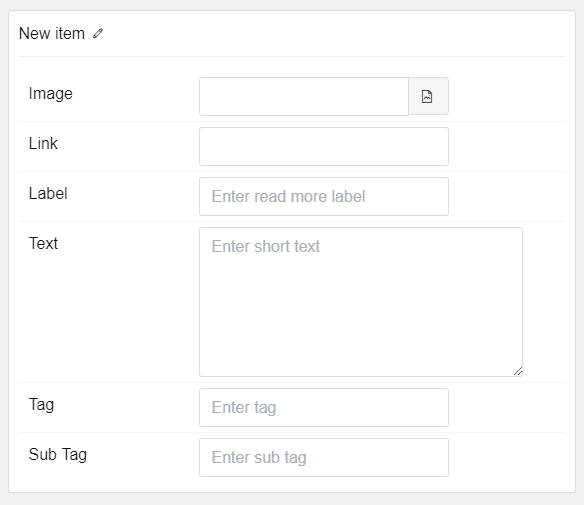Open the image file browser icon button

(x=428, y=96)
